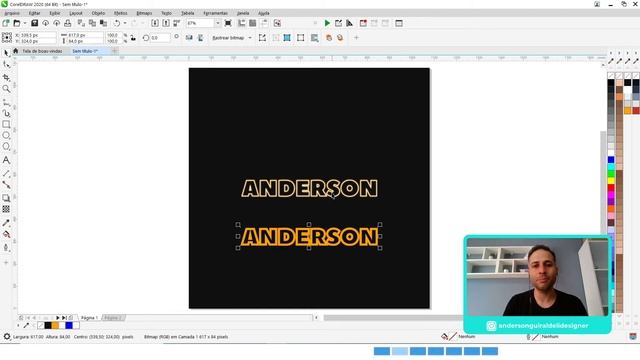Open the zoom level dropdown
This screenshot has height=360, width=640.
(x=218, y=23)
